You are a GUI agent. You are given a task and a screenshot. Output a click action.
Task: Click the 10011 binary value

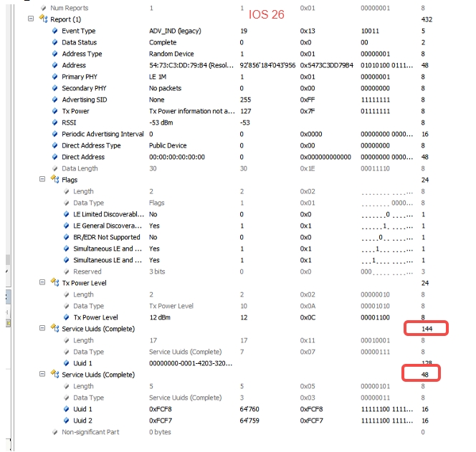pos(370,31)
